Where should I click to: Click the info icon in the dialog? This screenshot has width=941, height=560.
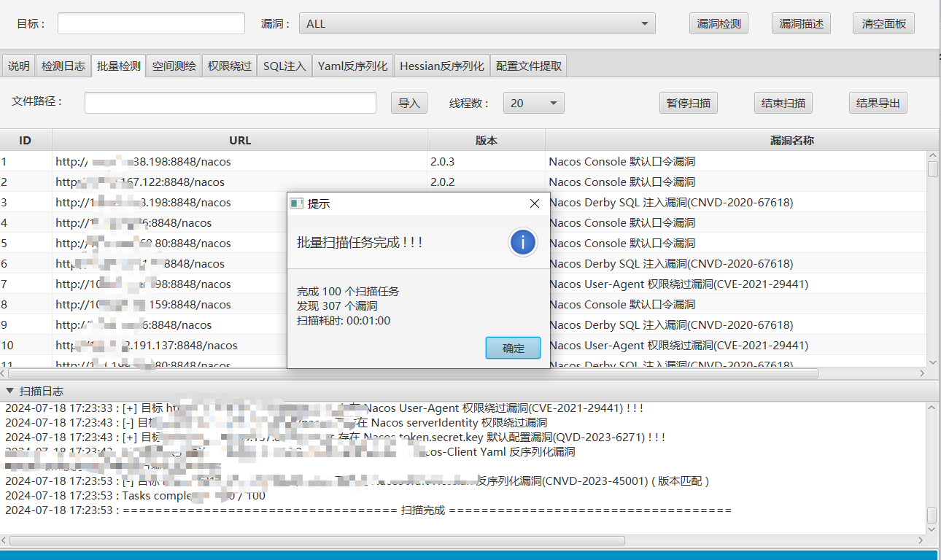pos(522,242)
